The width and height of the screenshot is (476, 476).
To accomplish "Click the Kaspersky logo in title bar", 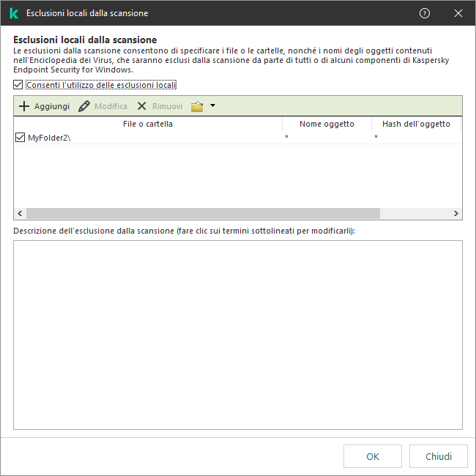I will (14, 13).
